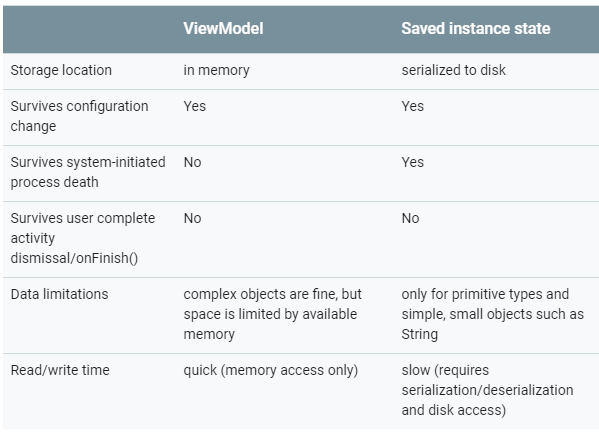
Task: Select the Survives configuration change label
Action: [x=79, y=116]
